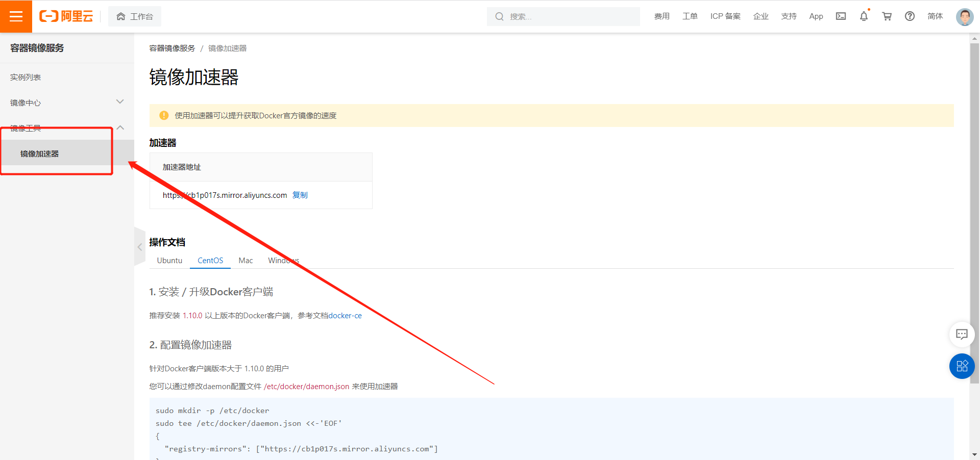Click the blue floating apps grid button
Image resolution: width=980 pixels, height=460 pixels.
point(962,366)
